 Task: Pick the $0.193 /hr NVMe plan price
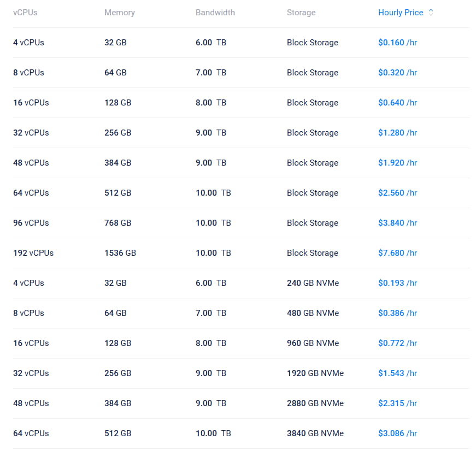pos(397,283)
